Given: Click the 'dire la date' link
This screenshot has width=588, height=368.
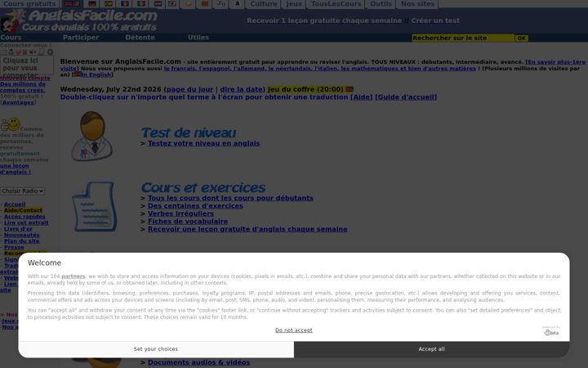Looking at the screenshot, I should pyautogui.click(x=241, y=89).
